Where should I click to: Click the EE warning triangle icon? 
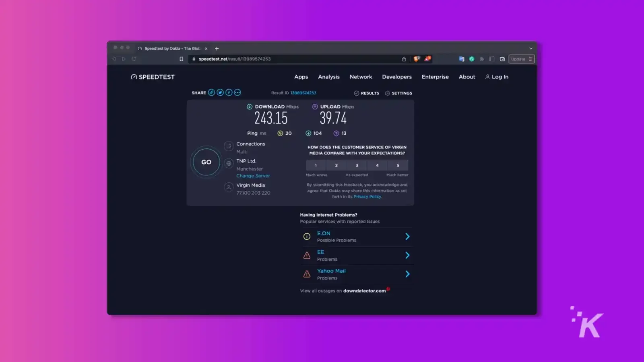click(x=307, y=255)
